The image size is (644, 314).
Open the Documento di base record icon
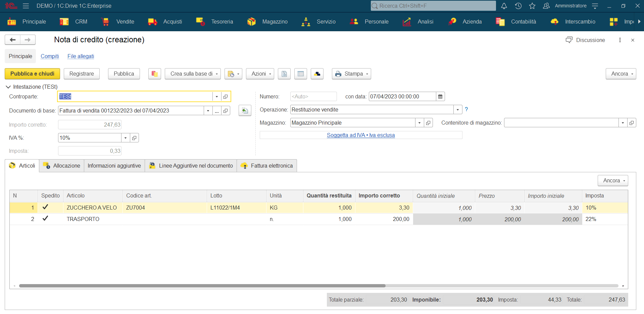(226, 111)
